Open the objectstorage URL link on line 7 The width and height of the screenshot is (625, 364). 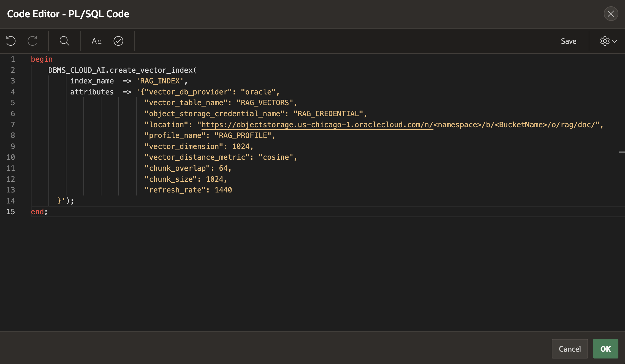pos(317,125)
